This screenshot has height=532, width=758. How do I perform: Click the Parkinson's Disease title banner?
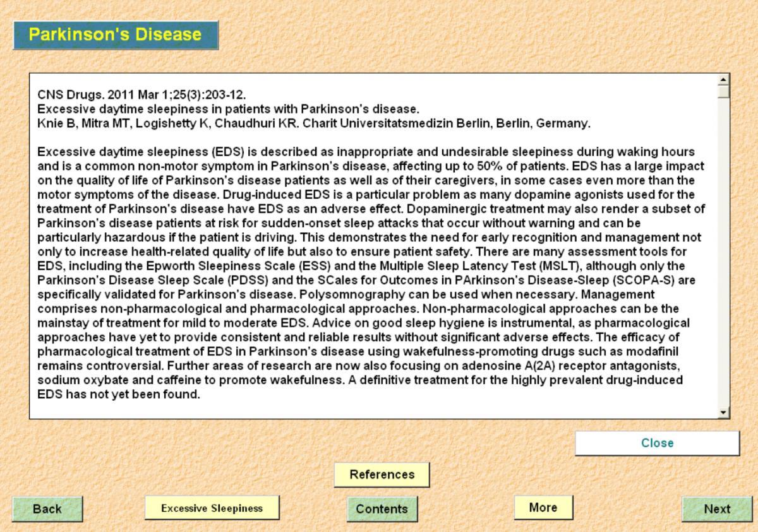tap(116, 35)
